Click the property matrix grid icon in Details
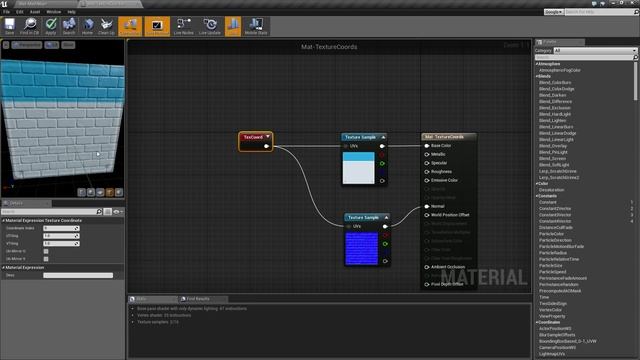The height and width of the screenshot is (360, 640). 107,211
